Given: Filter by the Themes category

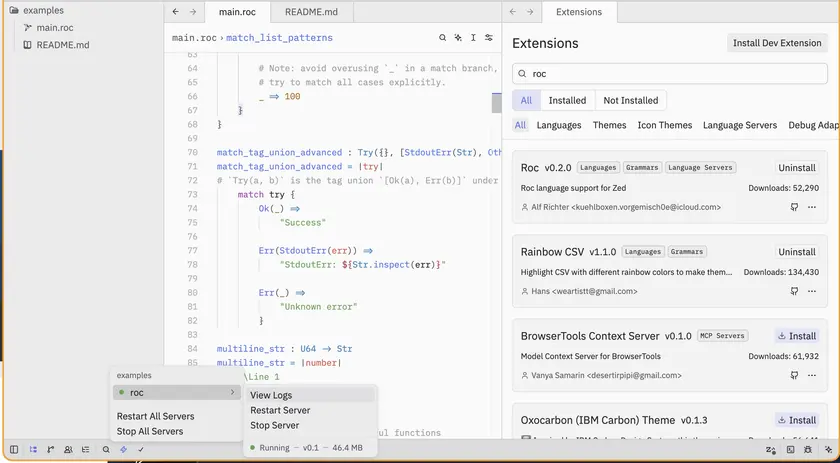Looking at the screenshot, I should (609, 125).
